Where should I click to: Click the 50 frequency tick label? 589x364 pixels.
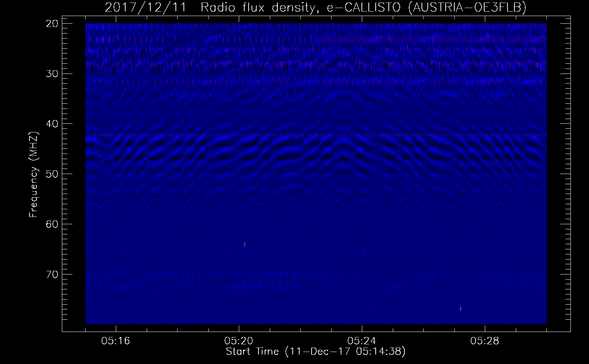click(x=52, y=174)
